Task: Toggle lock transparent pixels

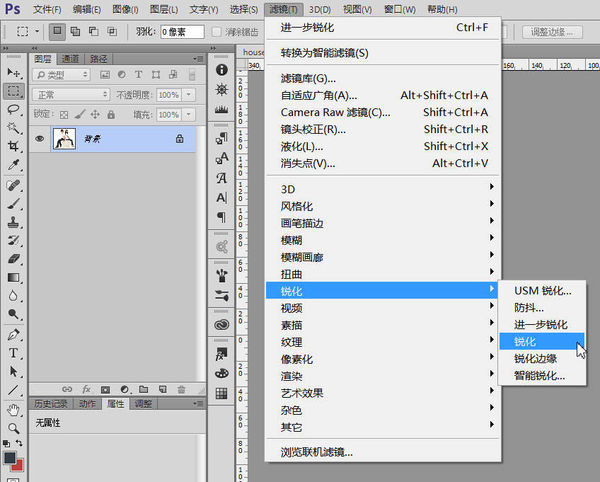Action: click(x=64, y=114)
